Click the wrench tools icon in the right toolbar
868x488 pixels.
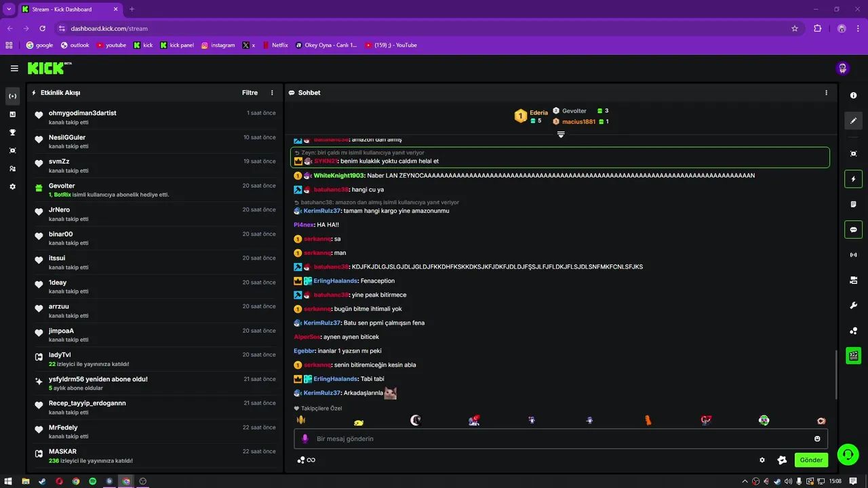854,305
